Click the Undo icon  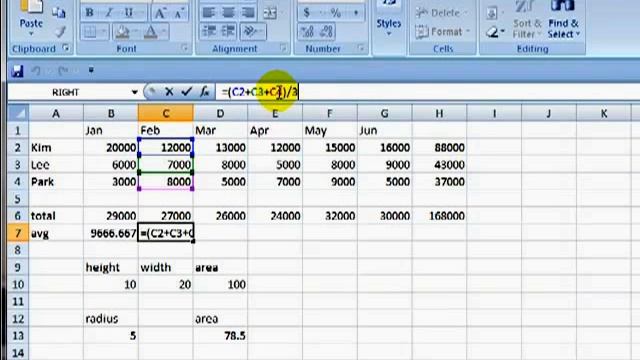[36, 71]
